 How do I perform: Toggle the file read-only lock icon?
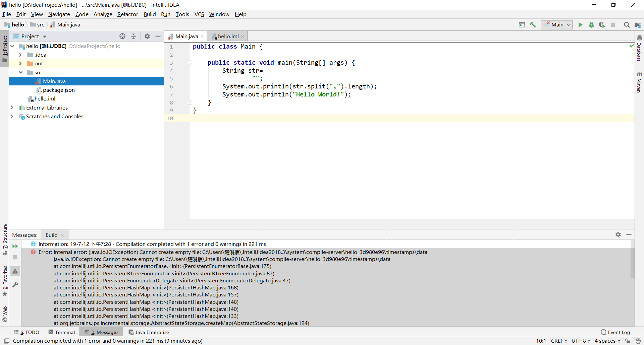click(x=628, y=341)
